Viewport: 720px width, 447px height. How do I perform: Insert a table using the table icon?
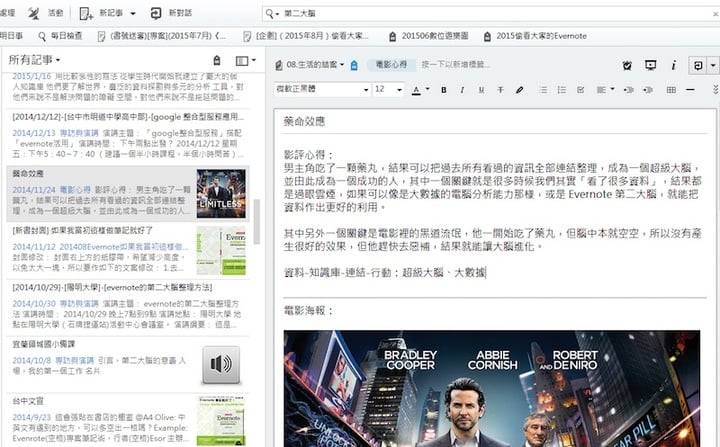671,90
